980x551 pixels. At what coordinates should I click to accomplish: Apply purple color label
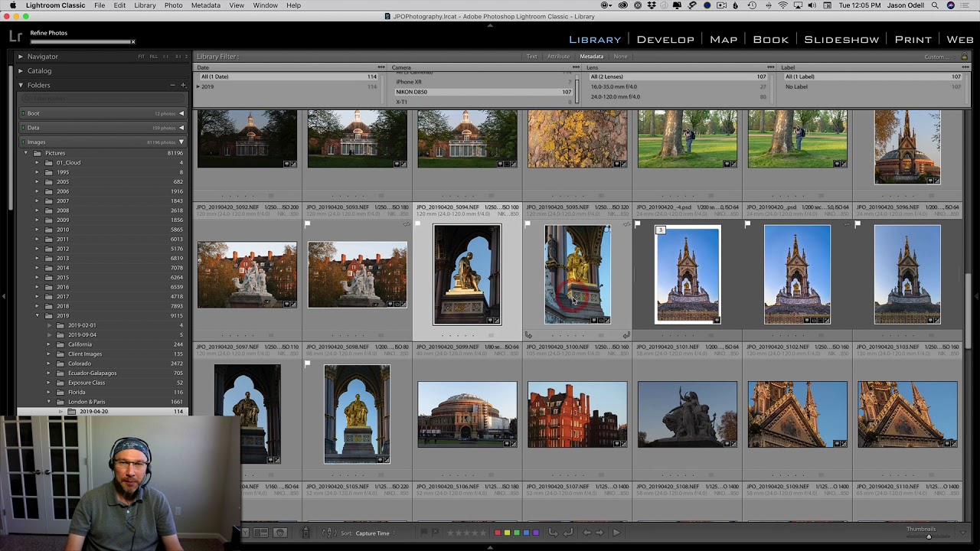[x=535, y=533]
